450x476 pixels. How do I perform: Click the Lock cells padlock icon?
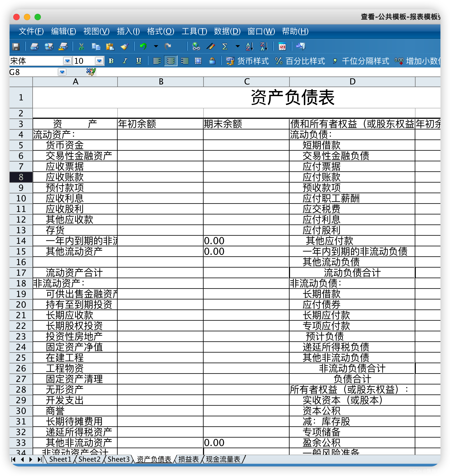click(x=212, y=61)
